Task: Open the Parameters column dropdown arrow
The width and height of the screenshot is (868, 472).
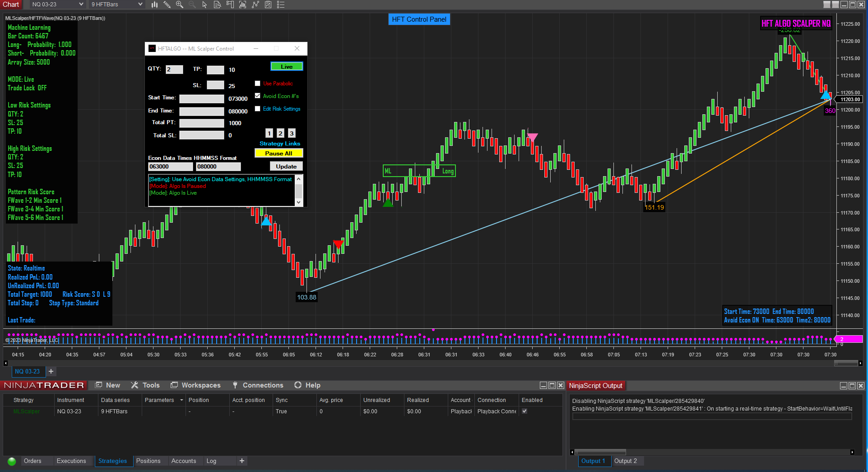Action: click(181, 400)
